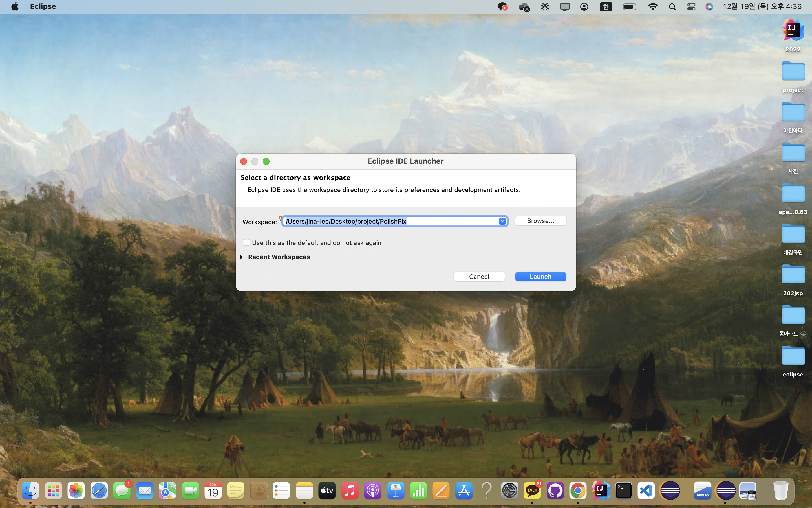
Task: Open Messages from the Dock
Action: click(x=122, y=491)
